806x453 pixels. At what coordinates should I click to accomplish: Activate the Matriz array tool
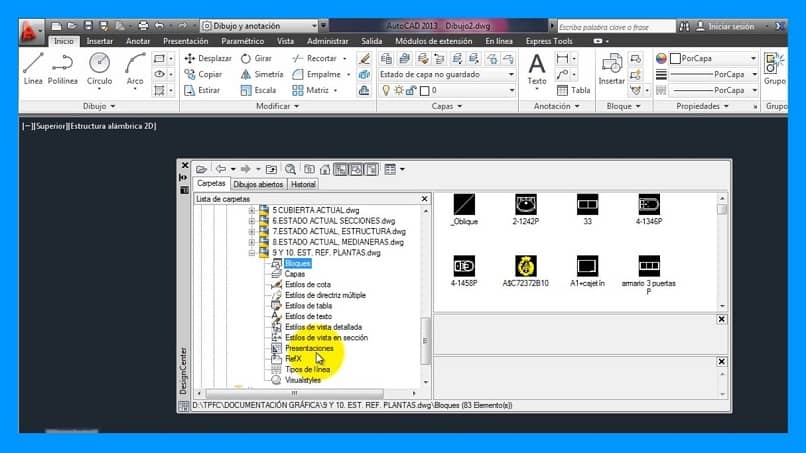pos(310,90)
